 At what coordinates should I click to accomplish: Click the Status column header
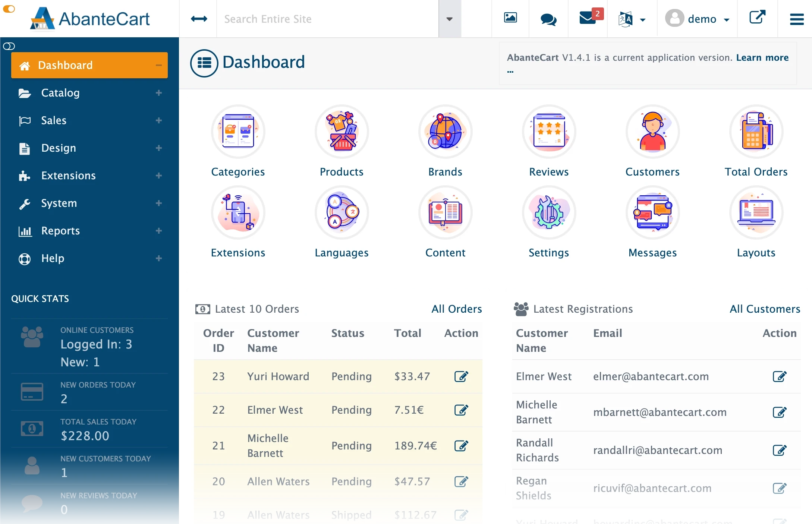pos(348,333)
